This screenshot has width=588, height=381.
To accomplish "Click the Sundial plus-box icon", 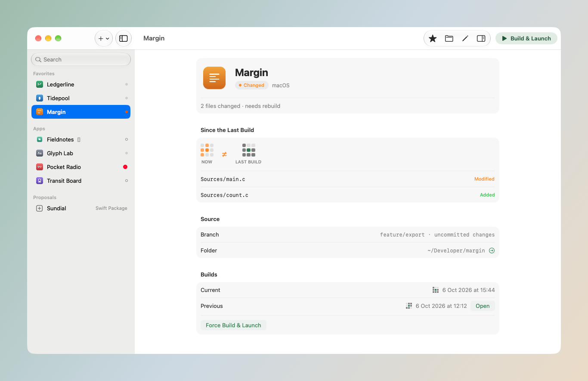I will tap(40, 208).
